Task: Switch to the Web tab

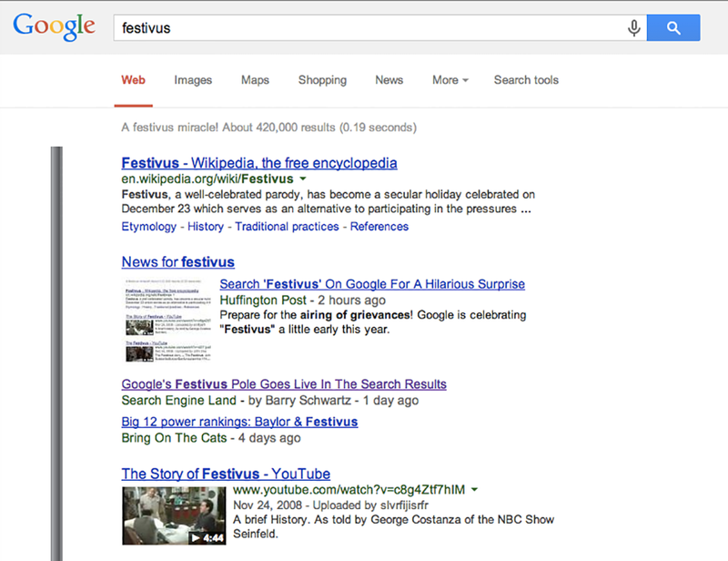Action: tap(133, 80)
